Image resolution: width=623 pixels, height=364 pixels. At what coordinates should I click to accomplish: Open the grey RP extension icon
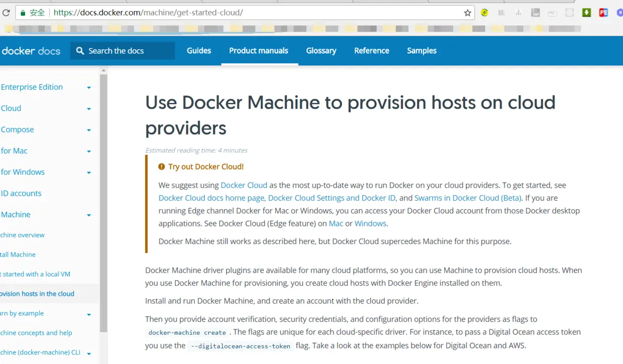[x=536, y=13]
